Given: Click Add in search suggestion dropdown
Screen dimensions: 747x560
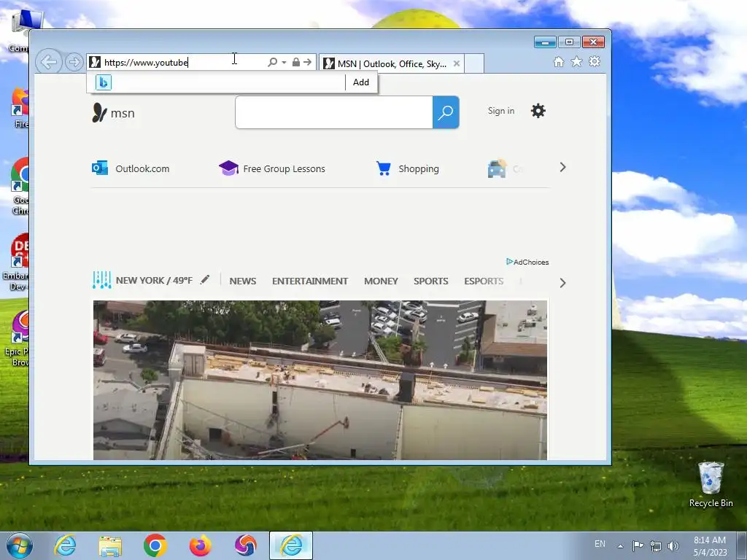Looking at the screenshot, I should click(x=361, y=82).
